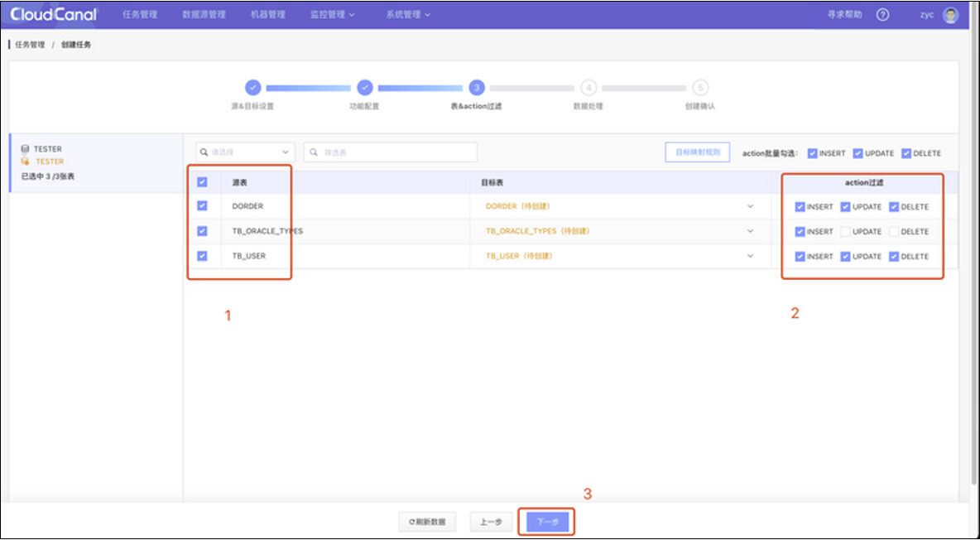Screen dimensions: 980x540
Task: Open the schema select dropdown
Action: pyautogui.click(x=245, y=152)
